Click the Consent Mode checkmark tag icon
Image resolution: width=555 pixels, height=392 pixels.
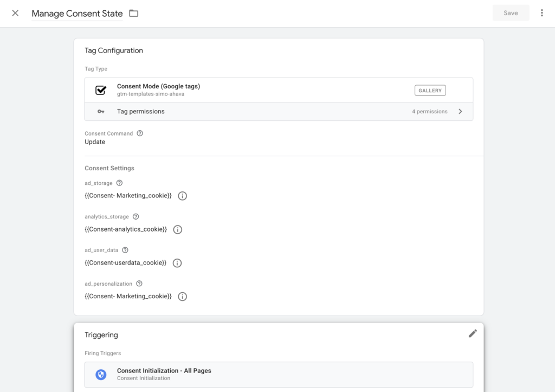click(x=101, y=90)
